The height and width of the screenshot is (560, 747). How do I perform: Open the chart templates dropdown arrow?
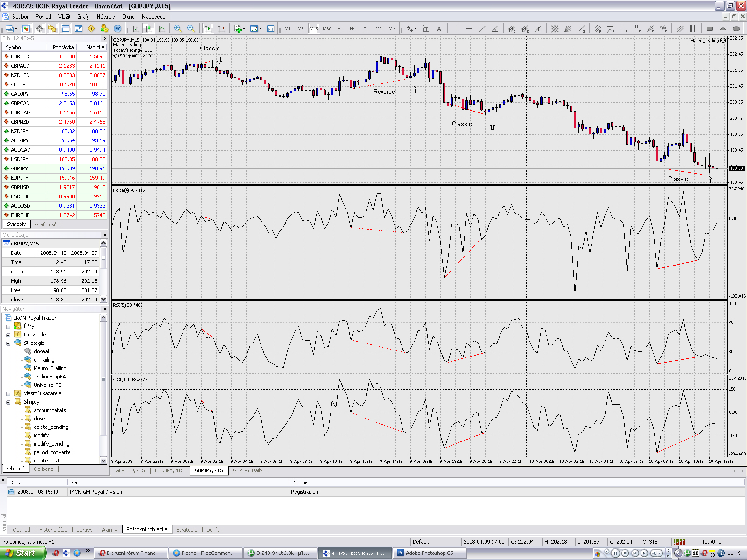[261, 28]
